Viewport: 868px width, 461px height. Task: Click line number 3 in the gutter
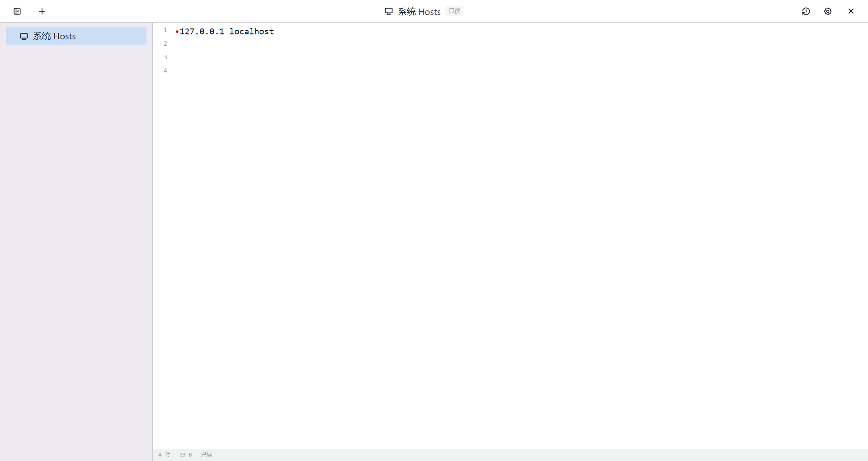click(x=165, y=57)
